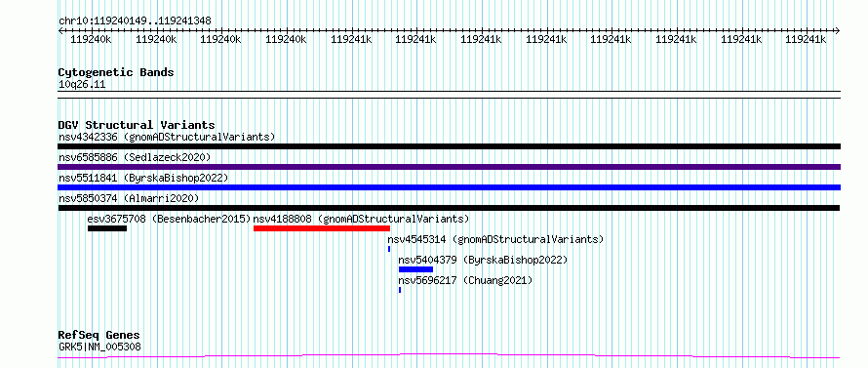Click the nsv4342336 gnomAD structural variant label
Screen dimensions: 868x368
point(167,137)
